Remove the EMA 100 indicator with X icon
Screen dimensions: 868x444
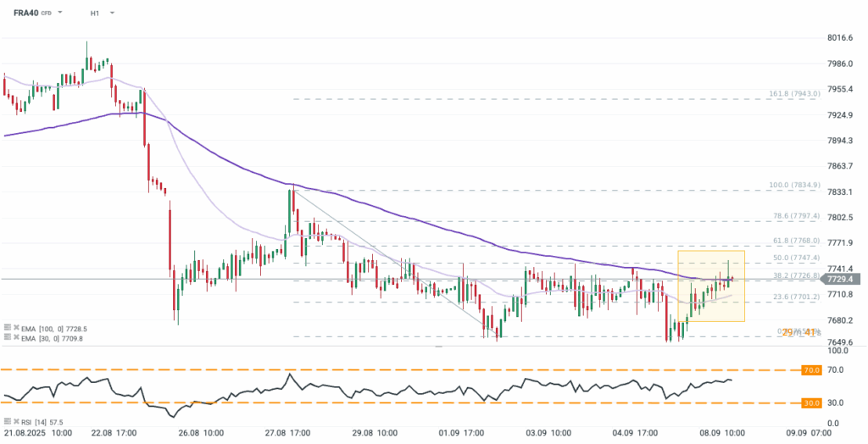pos(14,326)
